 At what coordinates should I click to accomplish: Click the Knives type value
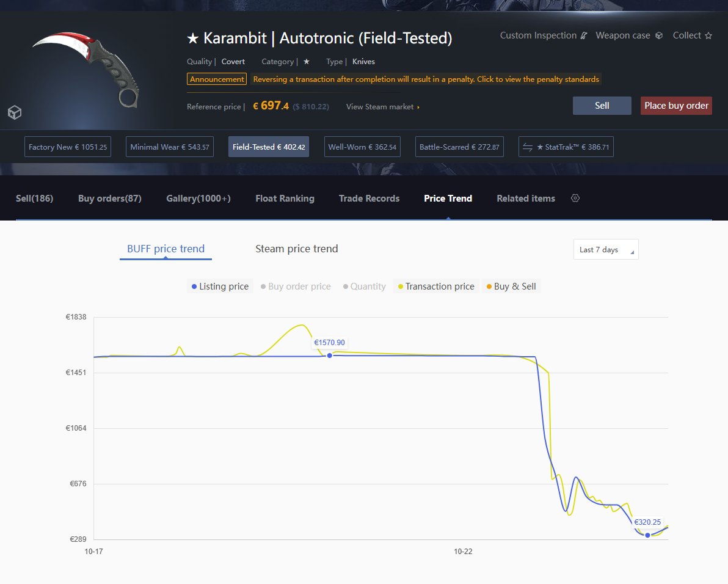363,61
